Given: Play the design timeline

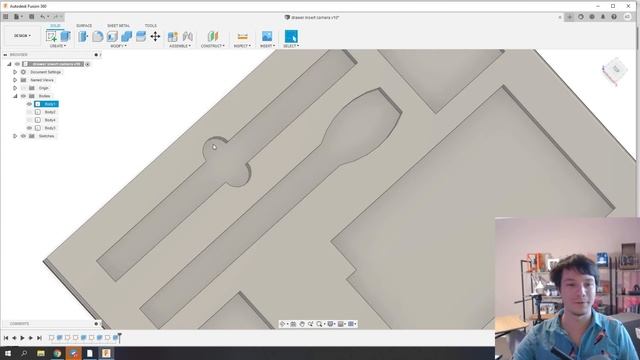Looking at the screenshot, I should pos(22,338).
